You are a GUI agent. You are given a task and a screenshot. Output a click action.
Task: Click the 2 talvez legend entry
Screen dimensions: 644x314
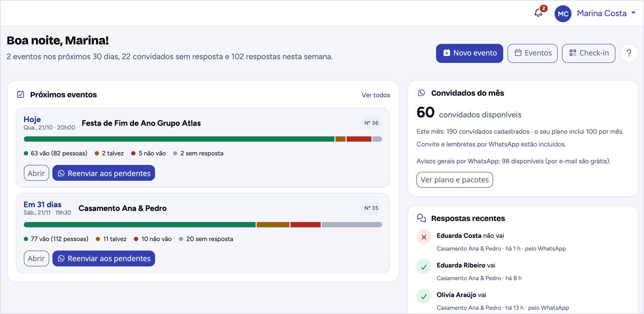109,153
